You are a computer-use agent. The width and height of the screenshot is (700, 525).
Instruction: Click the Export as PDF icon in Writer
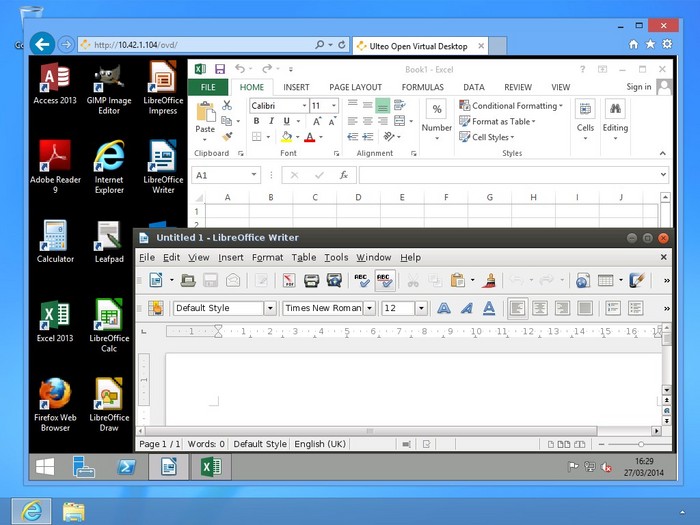point(288,281)
